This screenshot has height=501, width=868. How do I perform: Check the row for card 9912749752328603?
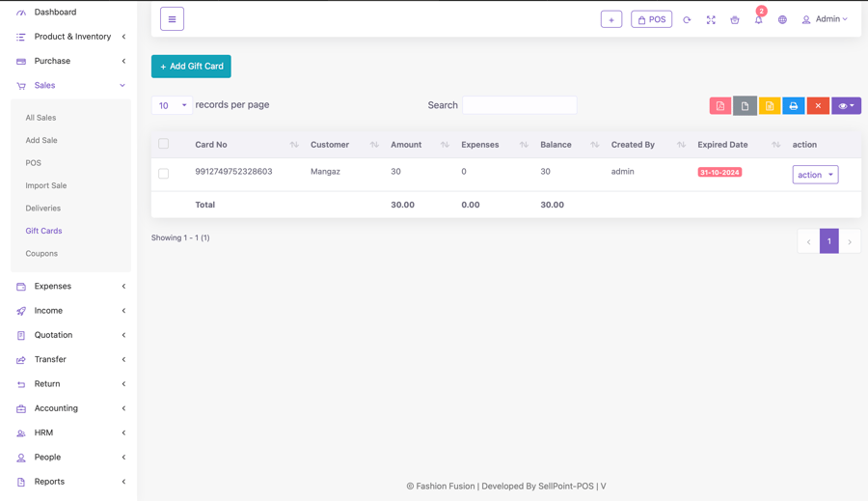pos(164,174)
